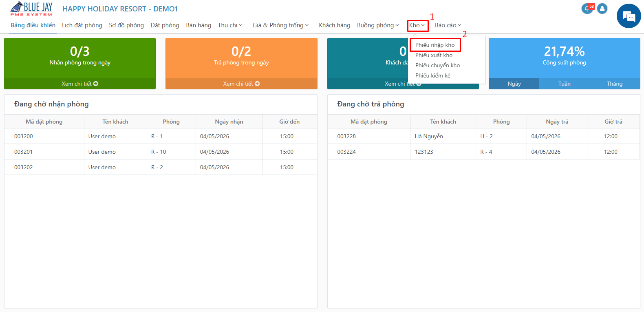Collapse the Kho dropdown menu

point(417,25)
